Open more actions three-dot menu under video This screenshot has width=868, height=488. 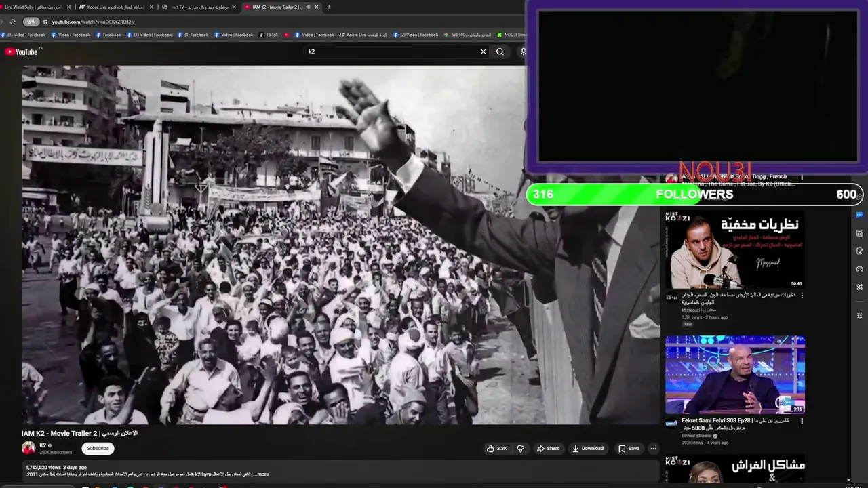click(653, 448)
